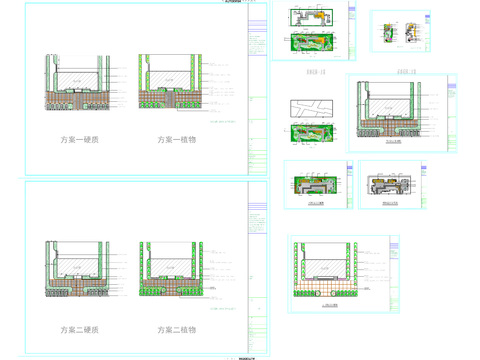Select the white road-outline sketch rectangle
This screenshot has height=360, width=480.
[311, 109]
